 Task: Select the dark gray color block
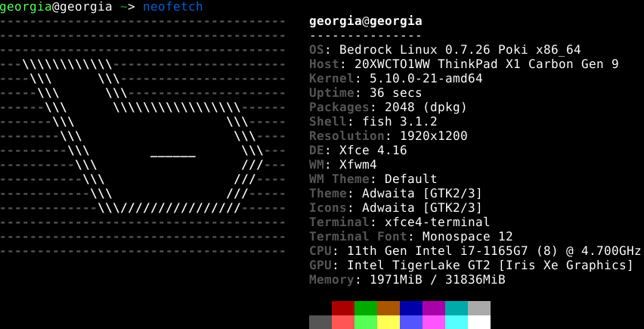coord(320,322)
